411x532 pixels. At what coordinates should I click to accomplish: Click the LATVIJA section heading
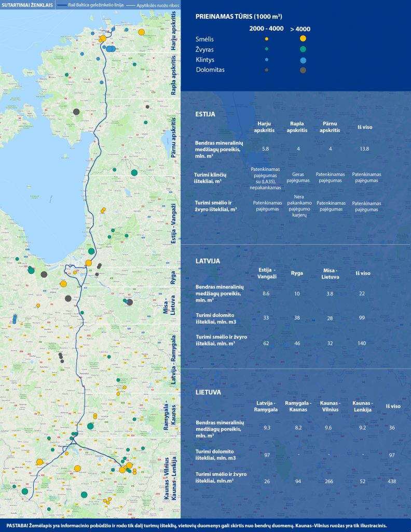tap(208, 260)
